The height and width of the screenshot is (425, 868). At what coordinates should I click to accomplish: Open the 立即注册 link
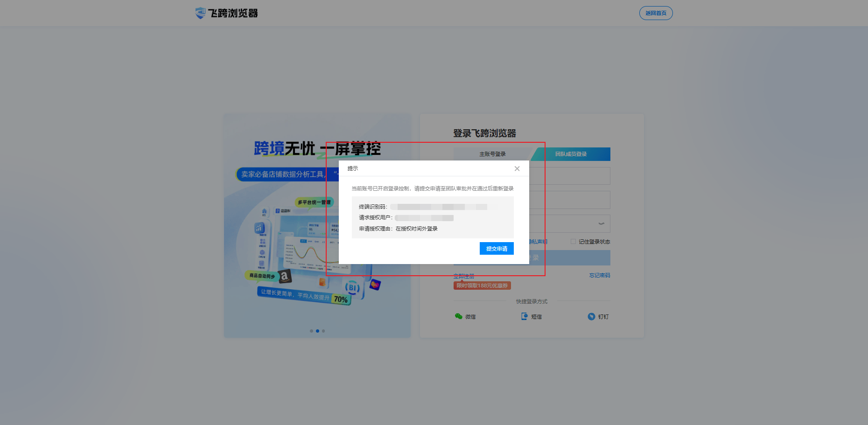(x=464, y=276)
